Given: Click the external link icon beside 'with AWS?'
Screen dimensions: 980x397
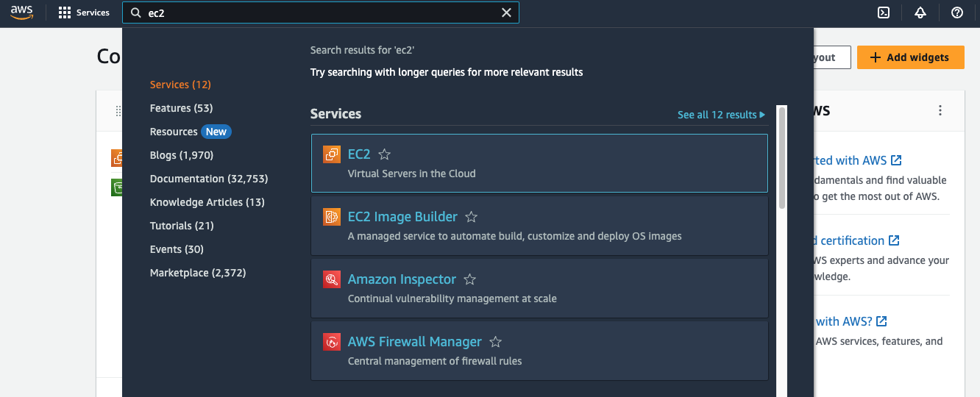Looking at the screenshot, I should click(881, 321).
